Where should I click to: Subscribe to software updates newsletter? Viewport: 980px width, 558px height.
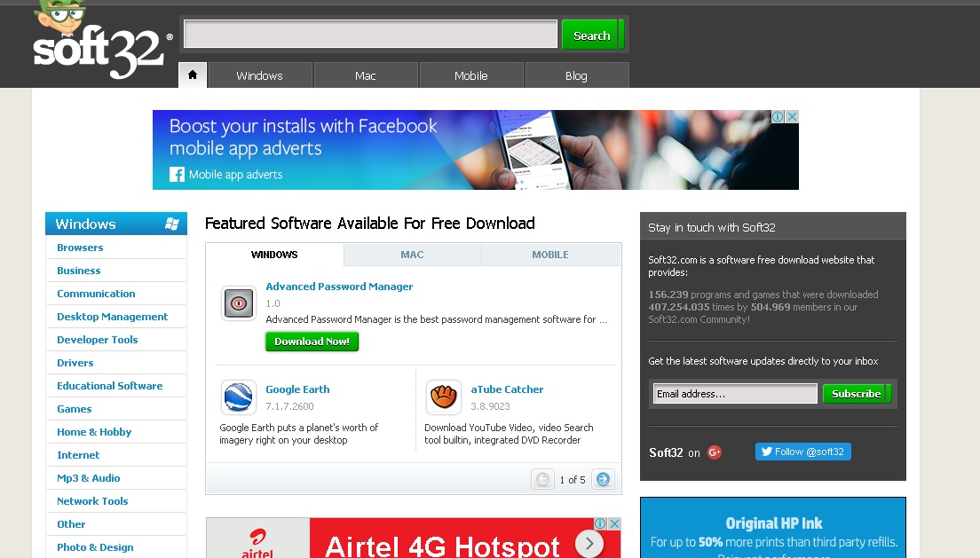[x=856, y=393]
